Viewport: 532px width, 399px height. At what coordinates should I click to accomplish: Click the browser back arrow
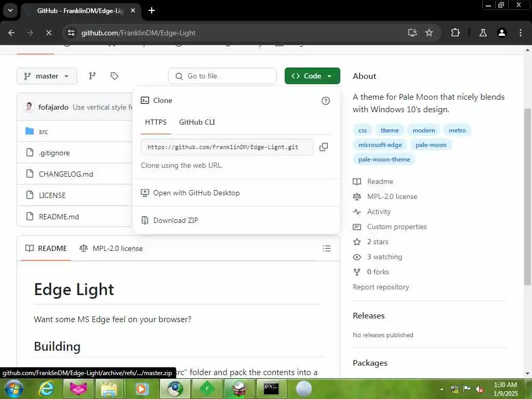point(11,33)
